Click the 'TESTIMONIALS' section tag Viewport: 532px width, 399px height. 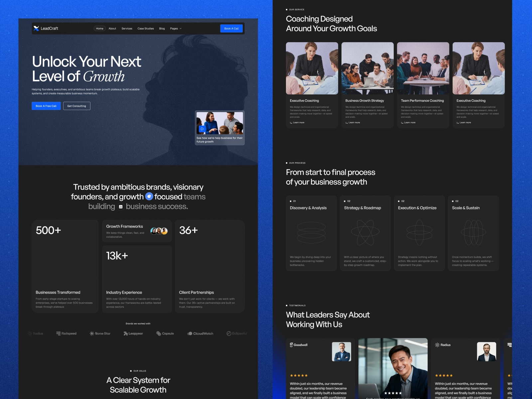click(296, 305)
